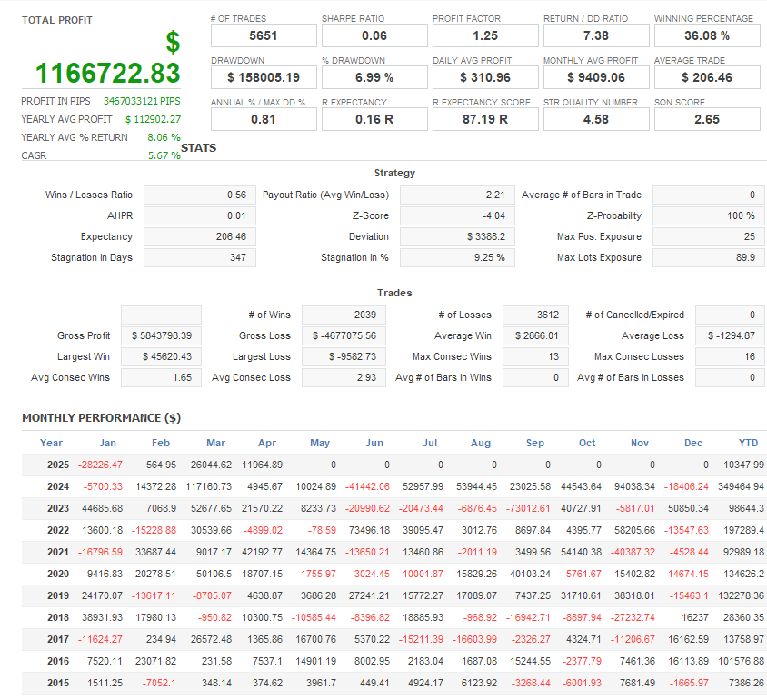Click the Jan column header
767x700 pixels.
point(107,444)
